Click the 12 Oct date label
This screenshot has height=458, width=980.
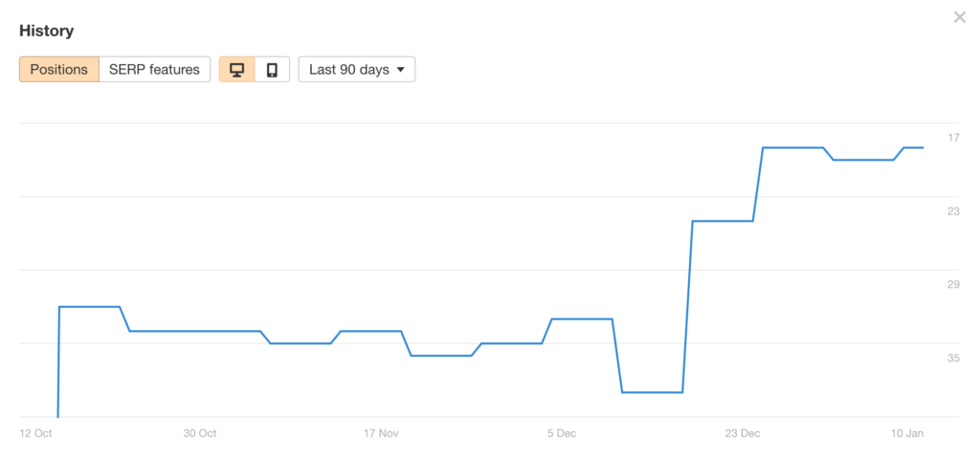(35, 433)
